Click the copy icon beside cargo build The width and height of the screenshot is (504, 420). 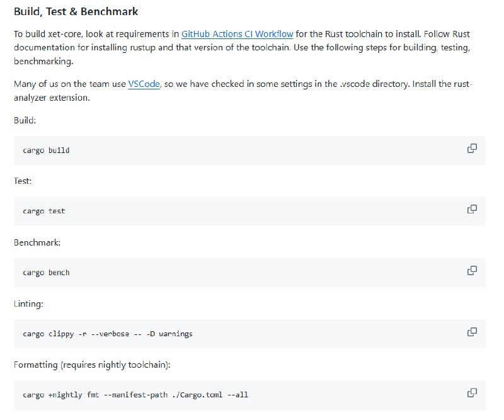click(x=471, y=150)
